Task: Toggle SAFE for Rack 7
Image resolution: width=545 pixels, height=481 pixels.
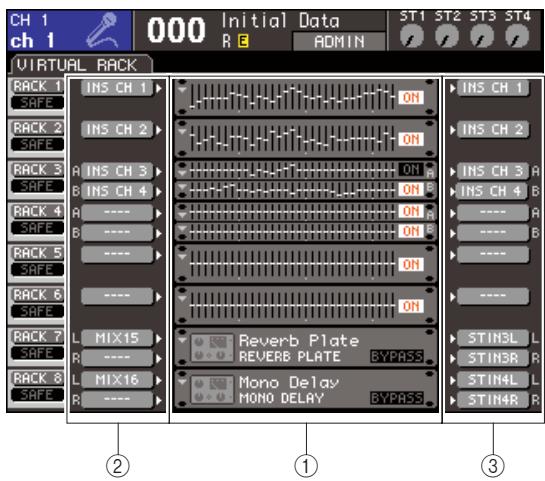Action: (37, 353)
